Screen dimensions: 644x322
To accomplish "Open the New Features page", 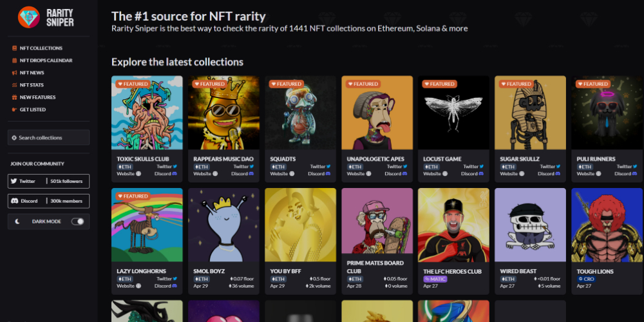I will point(33,97).
